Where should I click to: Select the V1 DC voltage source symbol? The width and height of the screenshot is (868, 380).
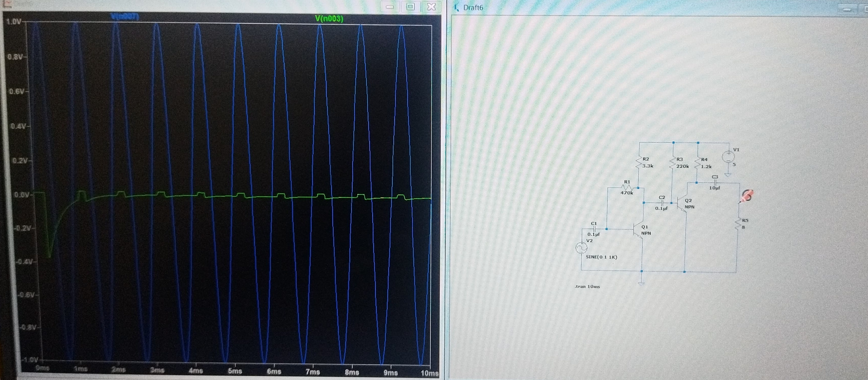pyautogui.click(x=728, y=157)
